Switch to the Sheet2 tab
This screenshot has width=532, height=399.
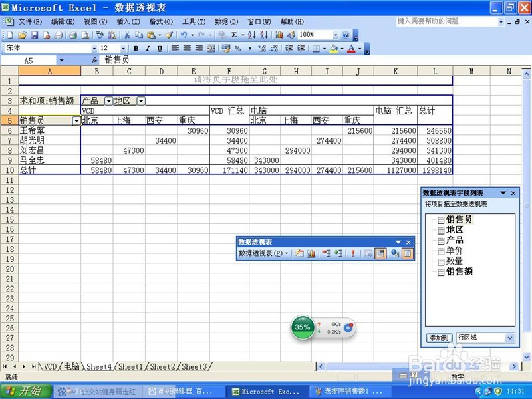[x=162, y=366]
